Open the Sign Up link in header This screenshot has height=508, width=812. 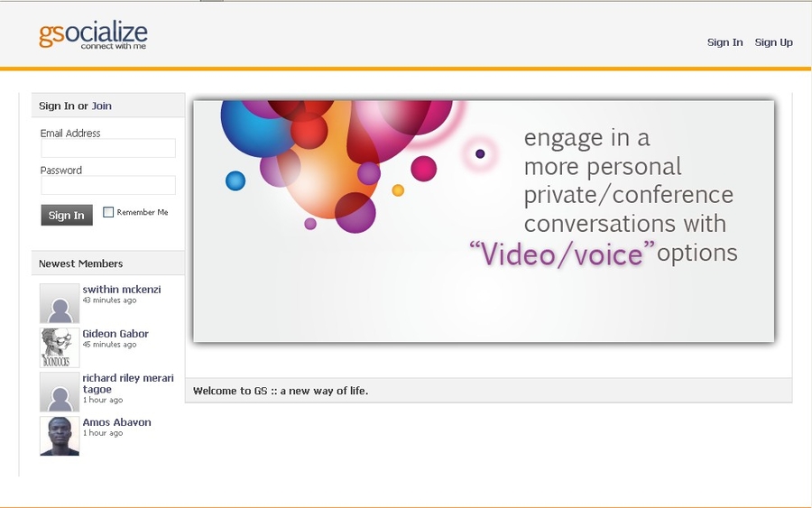coord(773,42)
